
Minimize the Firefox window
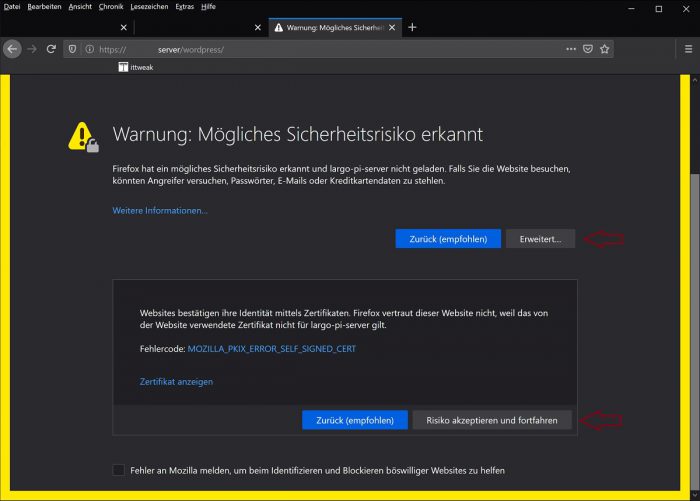point(631,9)
